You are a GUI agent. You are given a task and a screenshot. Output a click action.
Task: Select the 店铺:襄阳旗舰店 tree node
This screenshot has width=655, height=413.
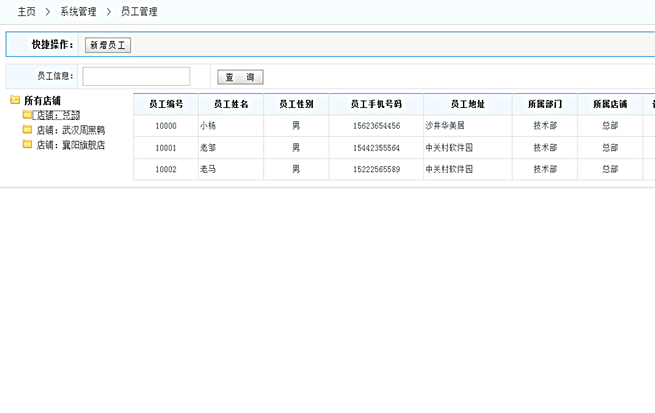[x=70, y=145]
